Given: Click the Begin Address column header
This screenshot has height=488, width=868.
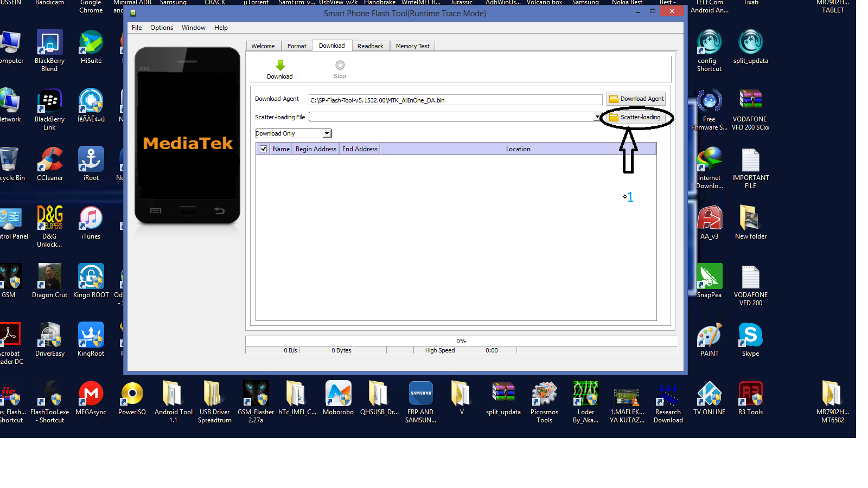Looking at the screenshot, I should coord(316,149).
